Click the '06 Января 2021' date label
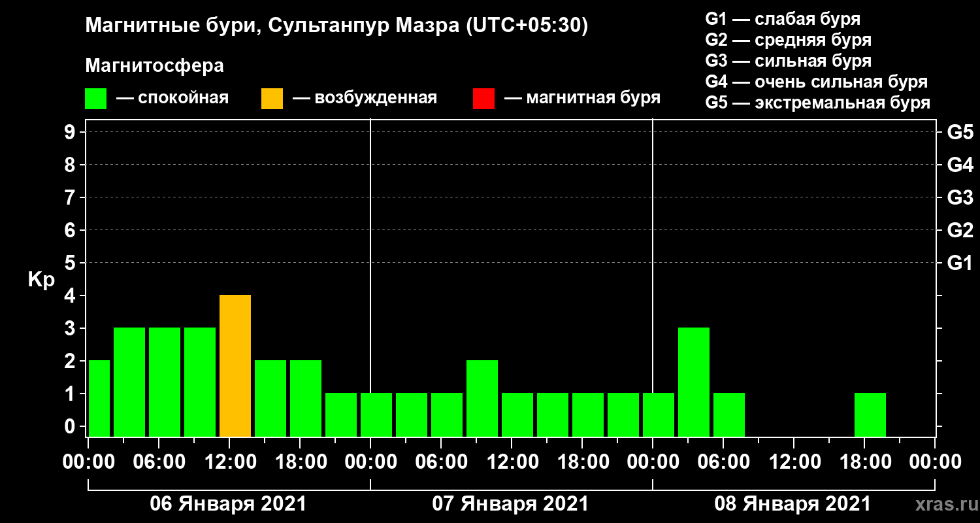Image resolution: width=980 pixels, height=523 pixels. point(228,504)
